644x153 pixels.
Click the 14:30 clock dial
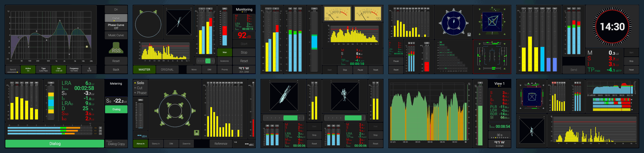coord(612,27)
